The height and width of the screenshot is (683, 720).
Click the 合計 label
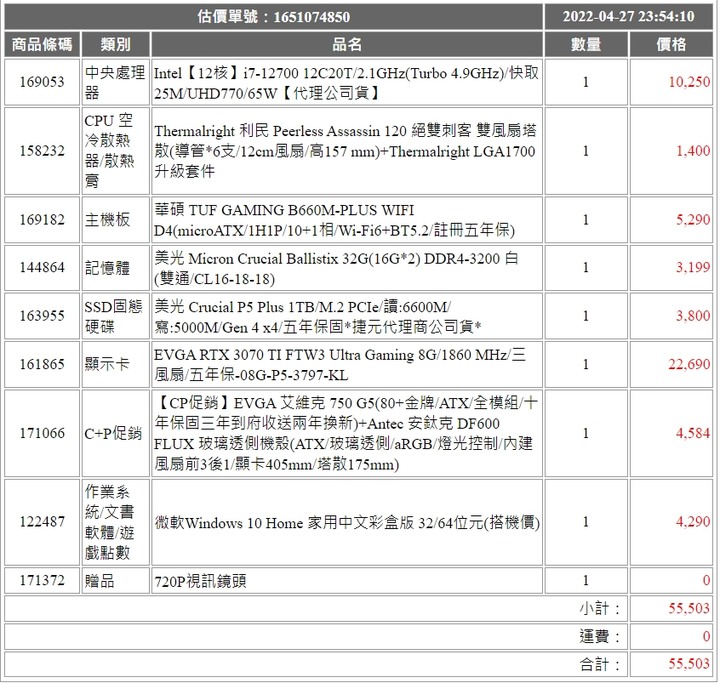[x=599, y=664]
